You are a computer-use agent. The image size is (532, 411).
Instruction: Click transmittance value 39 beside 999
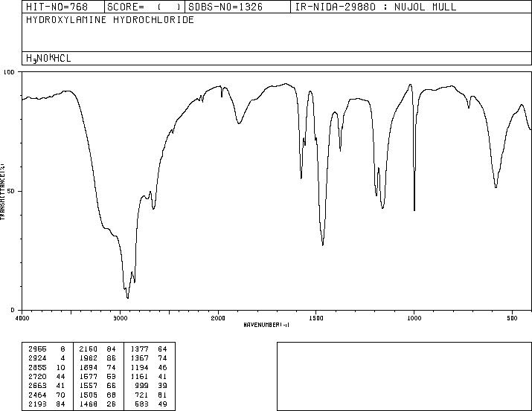(162, 386)
